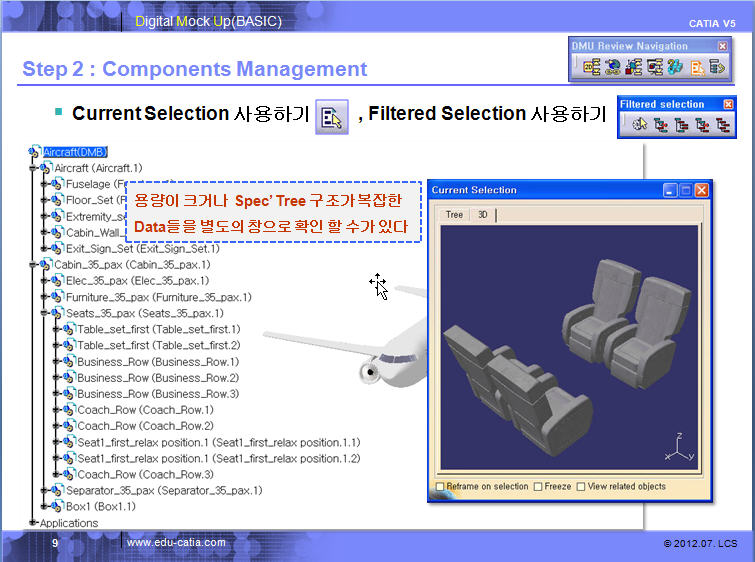Click the last tree icon in Filtered selection

(721, 125)
